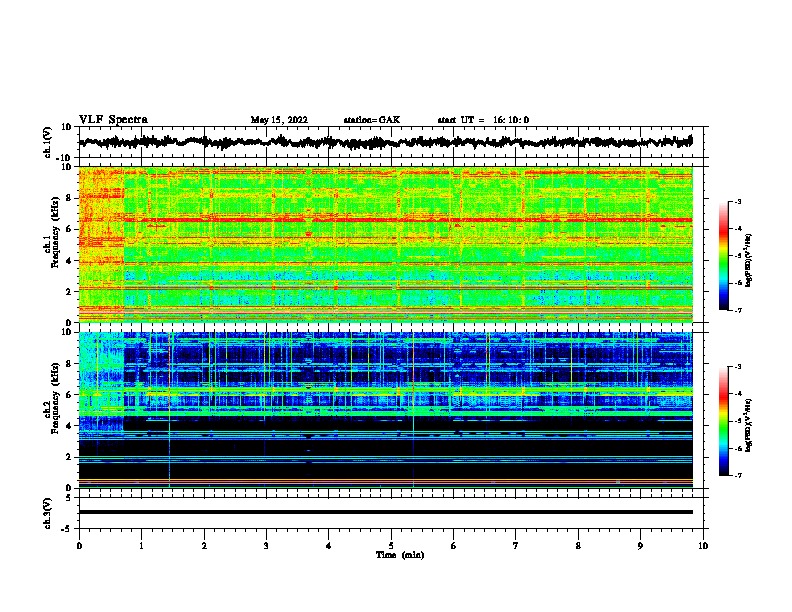
Task: Click the ch.1(V) waveform axis label
Action: click(x=48, y=142)
